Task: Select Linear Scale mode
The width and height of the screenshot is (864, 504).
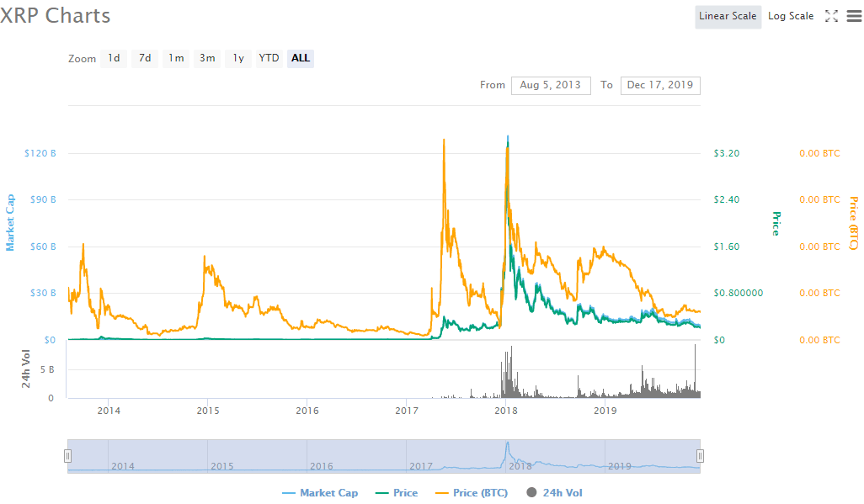Action: click(728, 15)
